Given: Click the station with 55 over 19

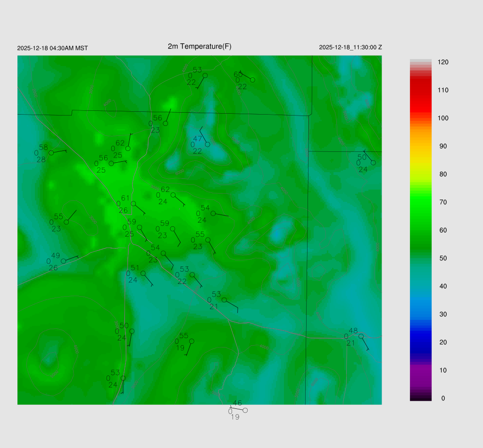Looking at the screenshot, I should [192, 341].
